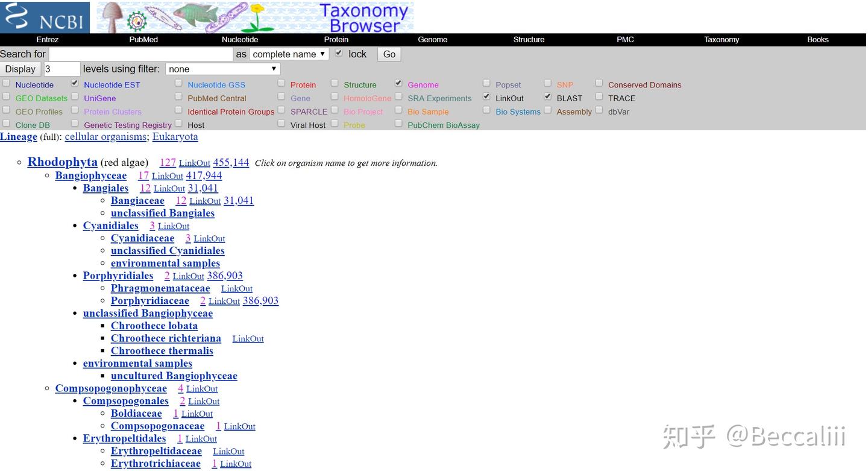
Task: Select the Genome menu item
Action: coord(432,39)
